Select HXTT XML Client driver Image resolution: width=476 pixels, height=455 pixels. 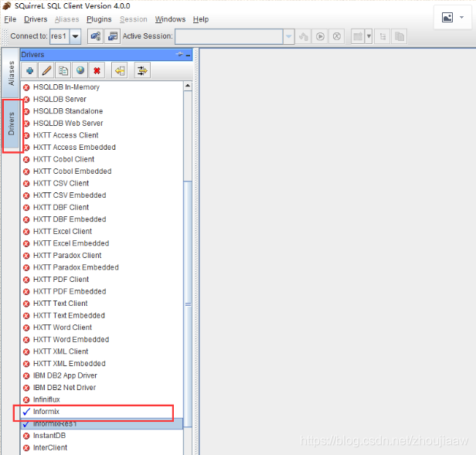[x=102, y=351]
